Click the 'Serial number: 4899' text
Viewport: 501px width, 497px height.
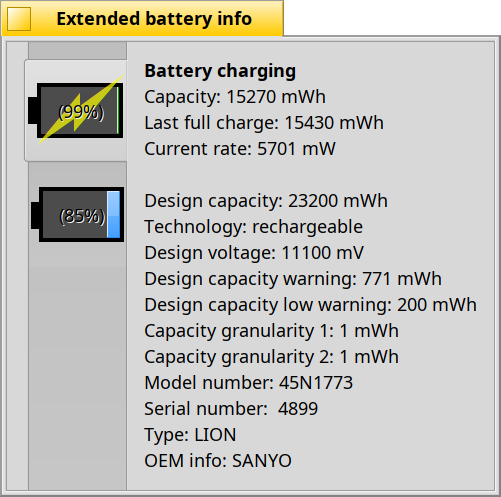[x=231, y=409]
